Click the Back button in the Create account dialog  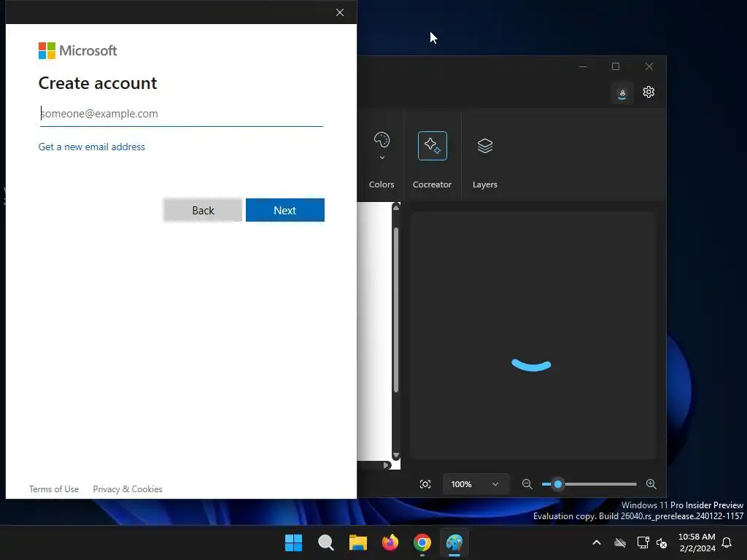click(203, 210)
